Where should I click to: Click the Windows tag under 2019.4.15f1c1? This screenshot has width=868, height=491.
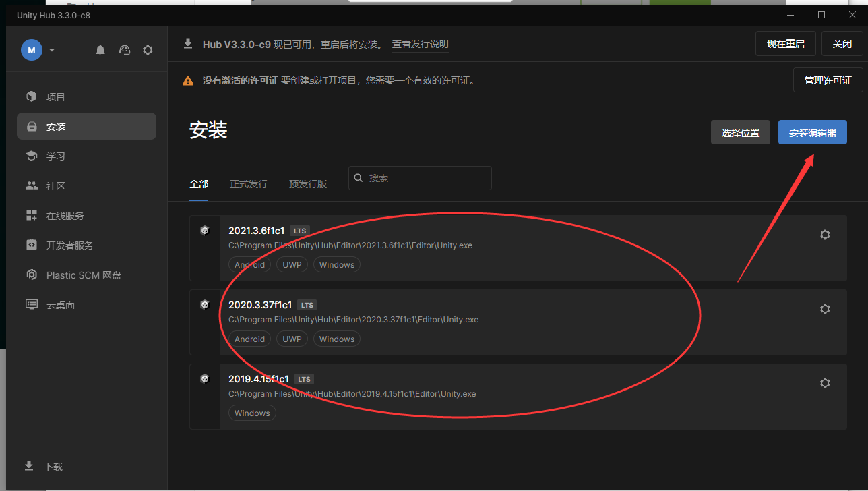pos(252,413)
